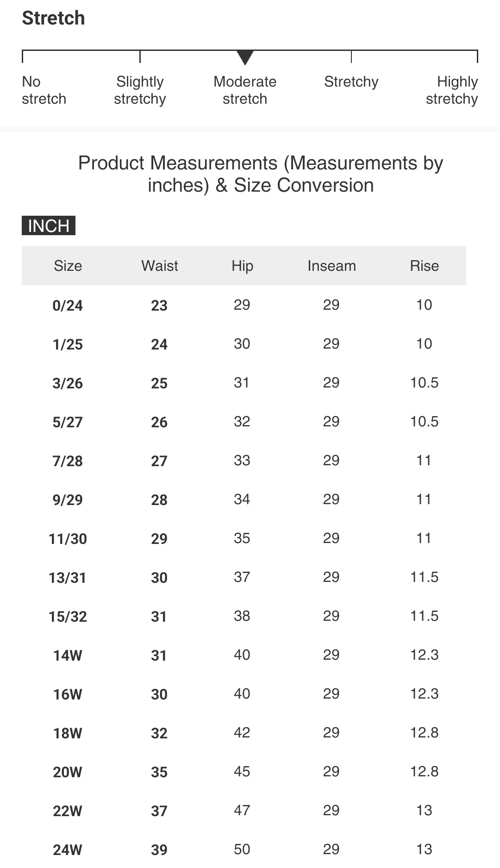Select the 9/29 size label
500x868 pixels.
[x=68, y=500]
